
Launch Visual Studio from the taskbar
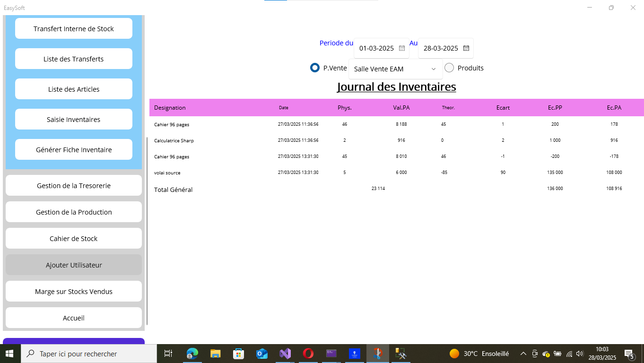click(285, 354)
